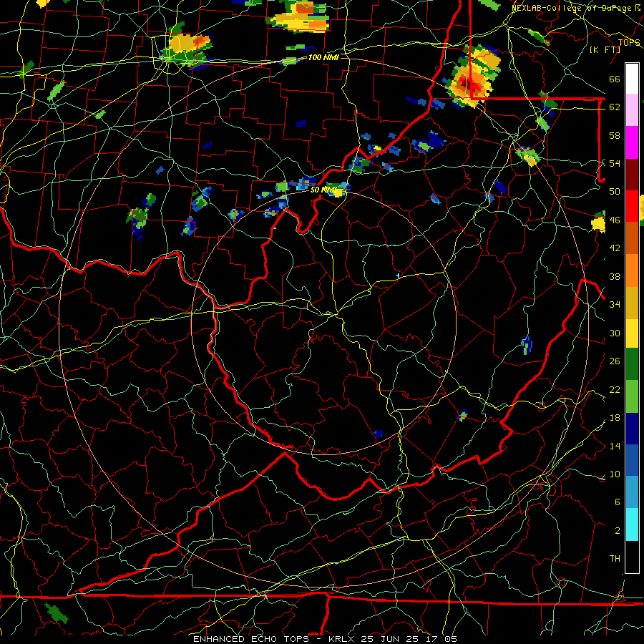Click the legend value "54"

615,163
